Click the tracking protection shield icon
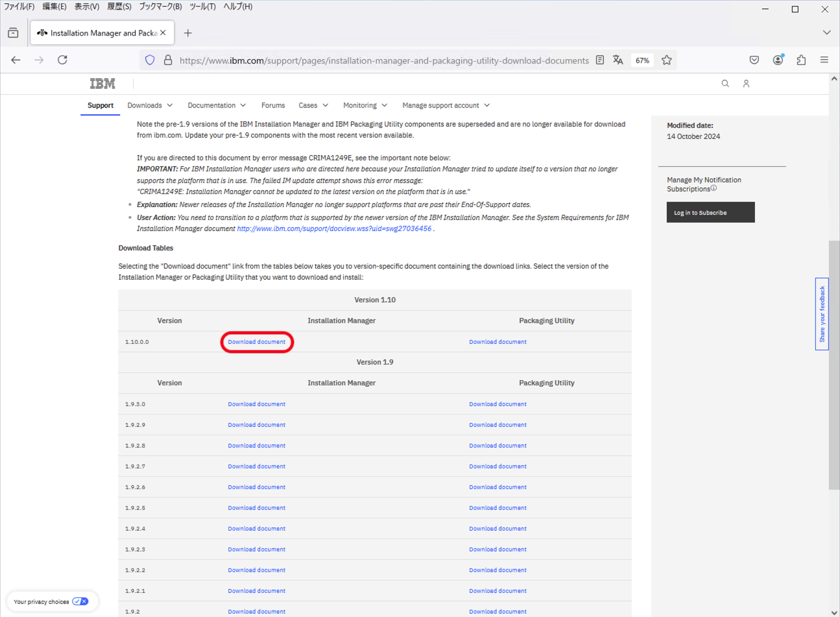This screenshot has height=617, width=840. [150, 60]
